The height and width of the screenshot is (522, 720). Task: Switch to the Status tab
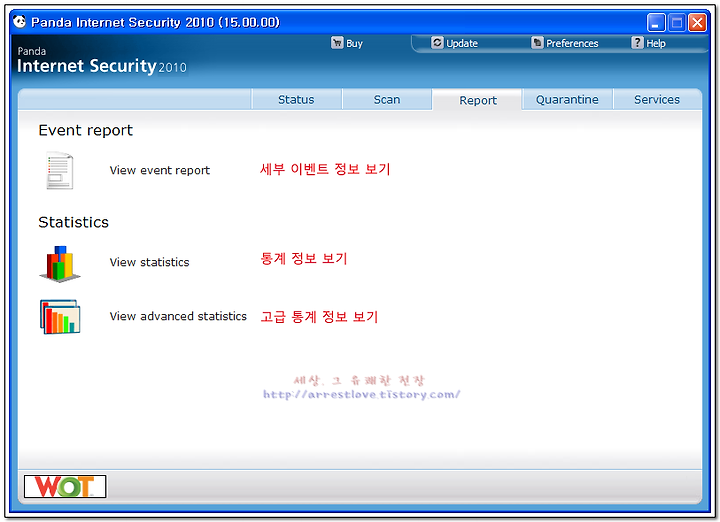(296, 100)
